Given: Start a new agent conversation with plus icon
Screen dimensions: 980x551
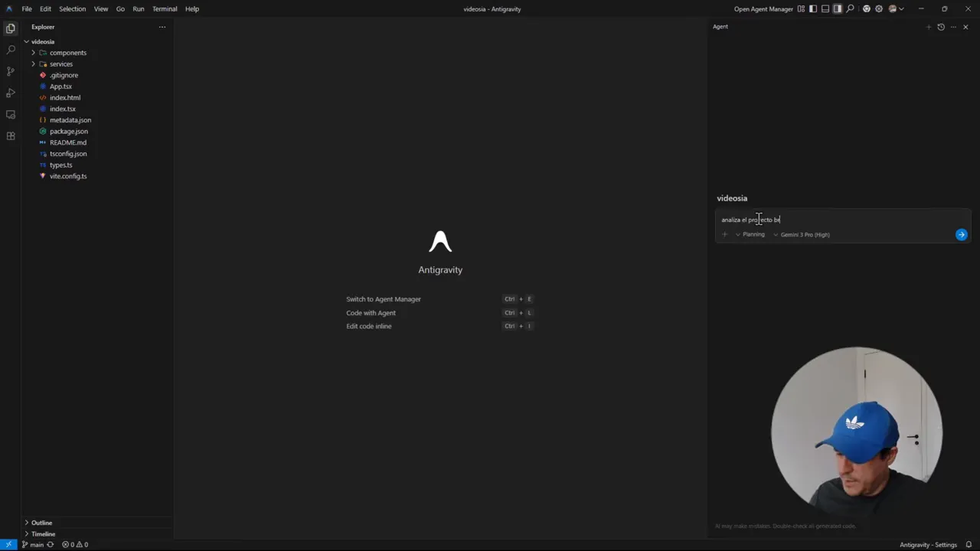Looking at the screenshot, I should (x=929, y=27).
